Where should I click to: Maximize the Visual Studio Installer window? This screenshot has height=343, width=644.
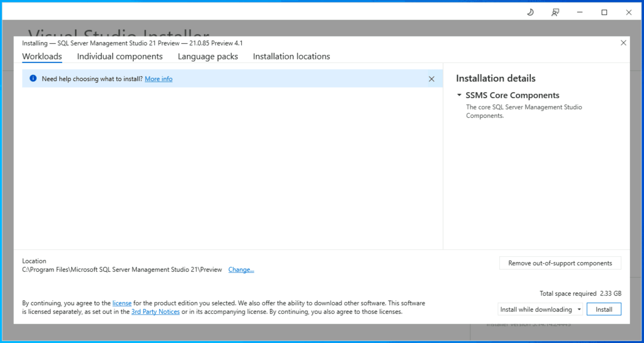[x=604, y=13]
